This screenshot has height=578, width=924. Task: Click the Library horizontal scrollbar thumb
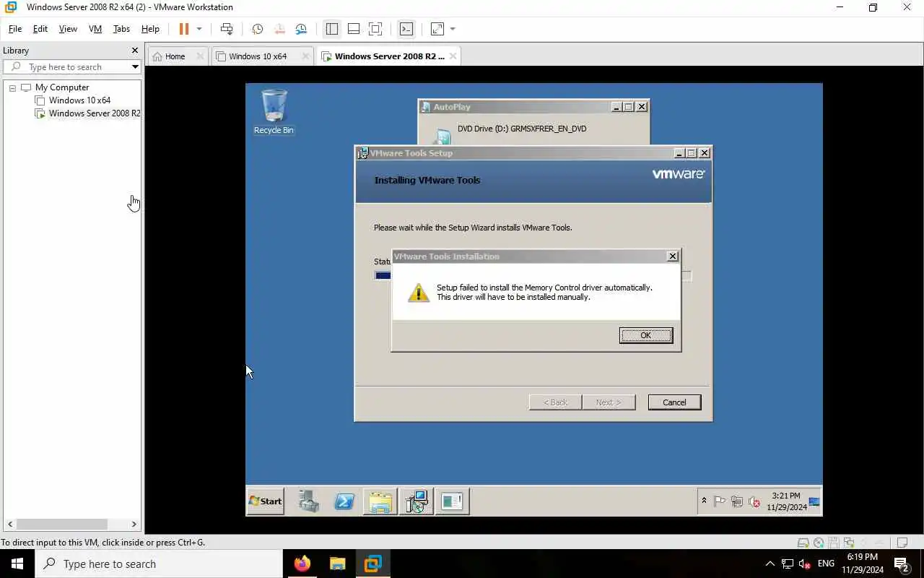pos(62,524)
